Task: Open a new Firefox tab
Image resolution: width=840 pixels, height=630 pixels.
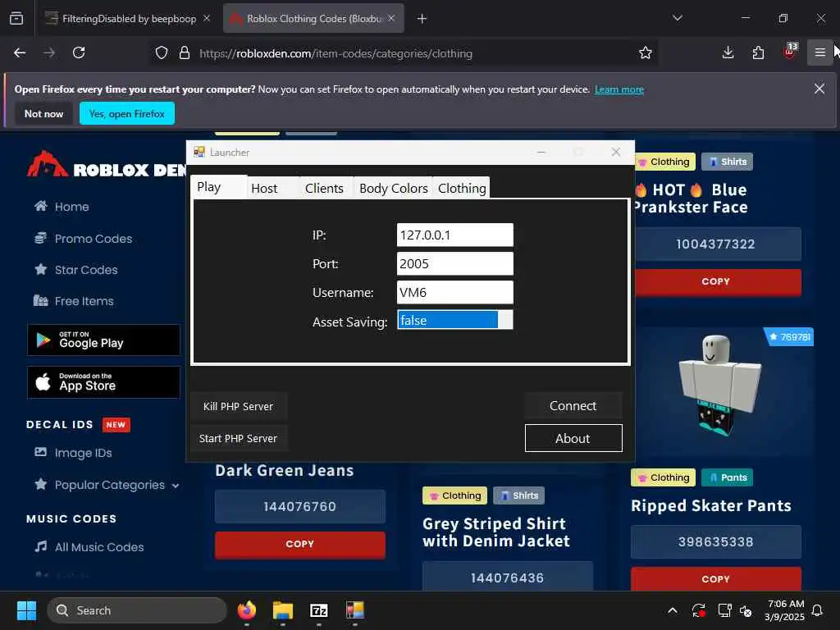Action: tap(422, 19)
